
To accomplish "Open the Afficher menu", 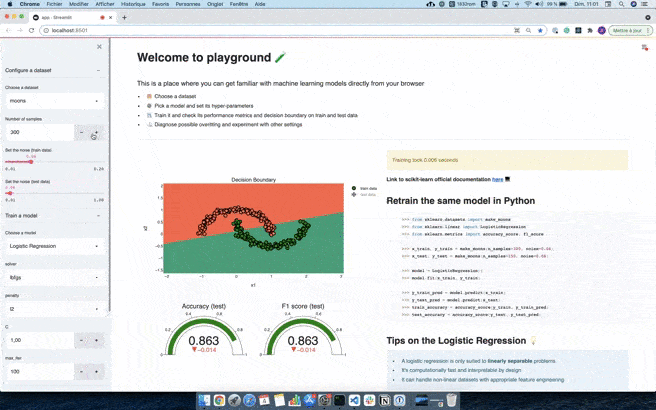I will pyautogui.click(x=105, y=4).
